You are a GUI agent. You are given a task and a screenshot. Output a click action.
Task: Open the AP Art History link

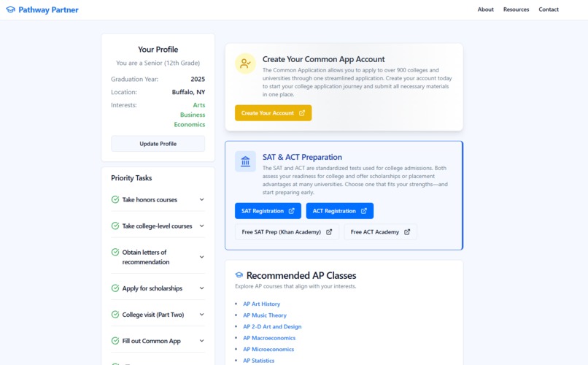pyautogui.click(x=261, y=304)
